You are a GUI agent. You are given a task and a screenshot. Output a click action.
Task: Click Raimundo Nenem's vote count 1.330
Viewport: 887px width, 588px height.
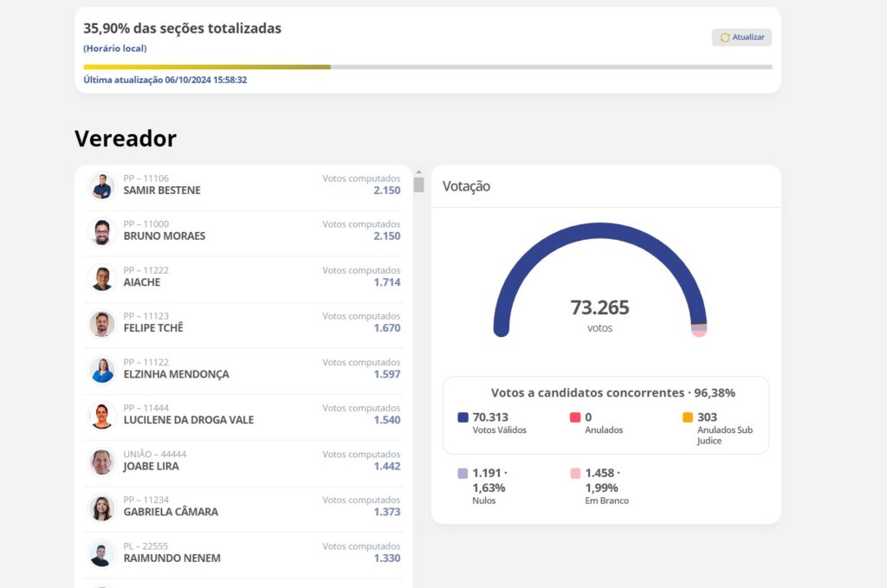click(x=387, y=558)
